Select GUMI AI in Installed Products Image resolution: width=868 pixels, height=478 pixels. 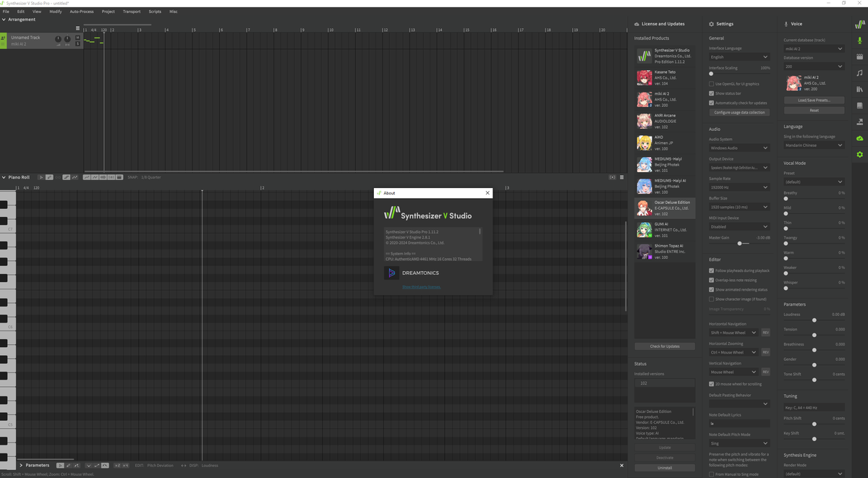pos(665,230)
